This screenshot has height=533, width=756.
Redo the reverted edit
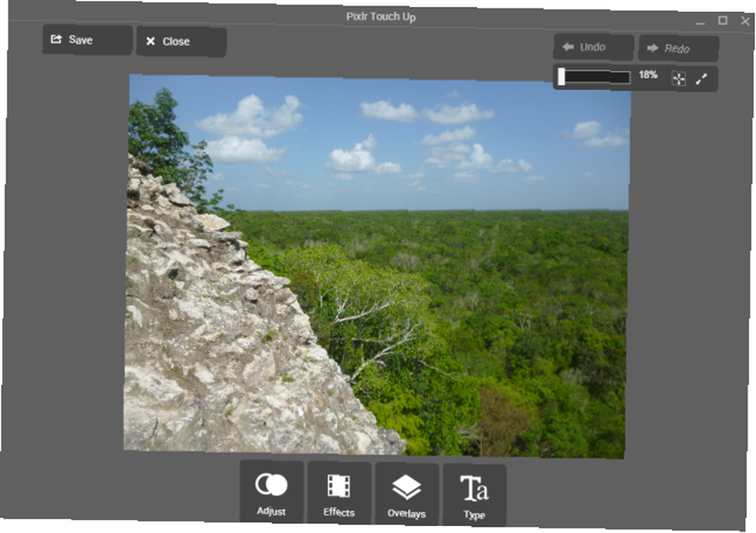[x=679, y=48]
